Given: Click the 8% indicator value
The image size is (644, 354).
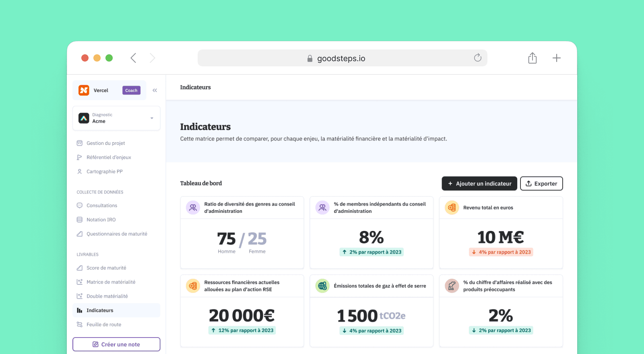Looking at the screenshot, I should point(372,237).
